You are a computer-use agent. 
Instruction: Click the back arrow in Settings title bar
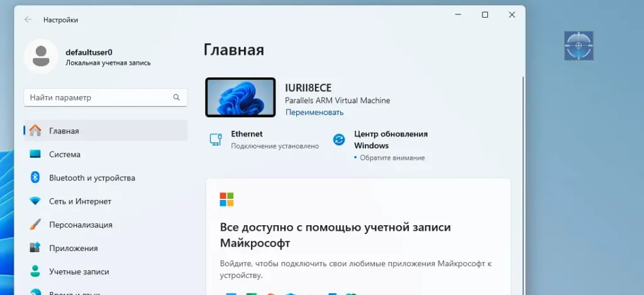[28, 19]
